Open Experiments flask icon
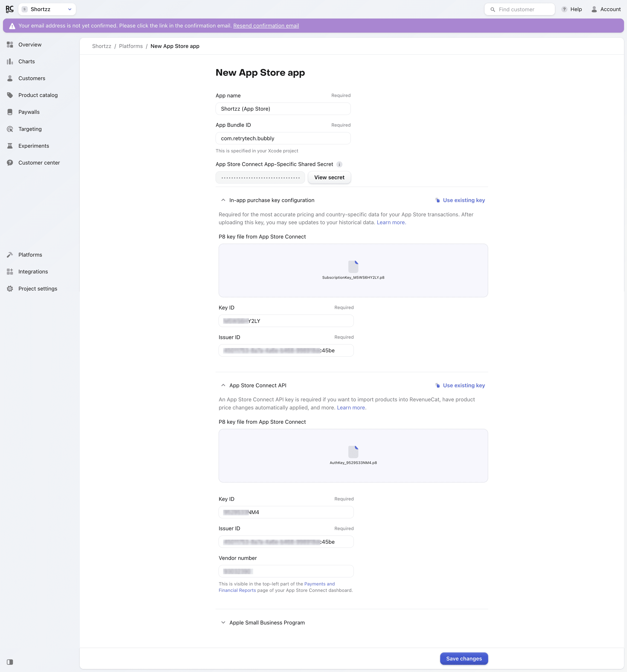 coord(10,146)
